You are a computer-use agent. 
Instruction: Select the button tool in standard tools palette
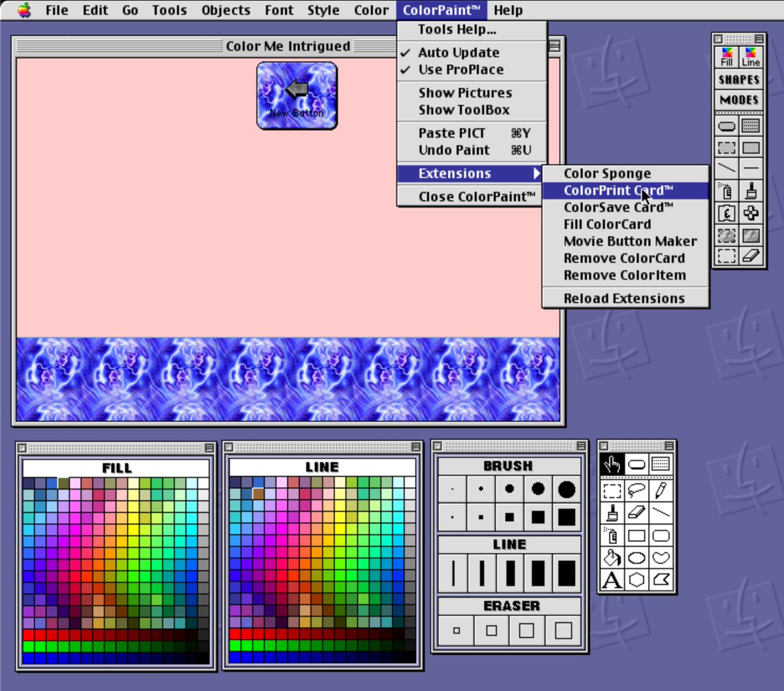click(x=636, y=465)
